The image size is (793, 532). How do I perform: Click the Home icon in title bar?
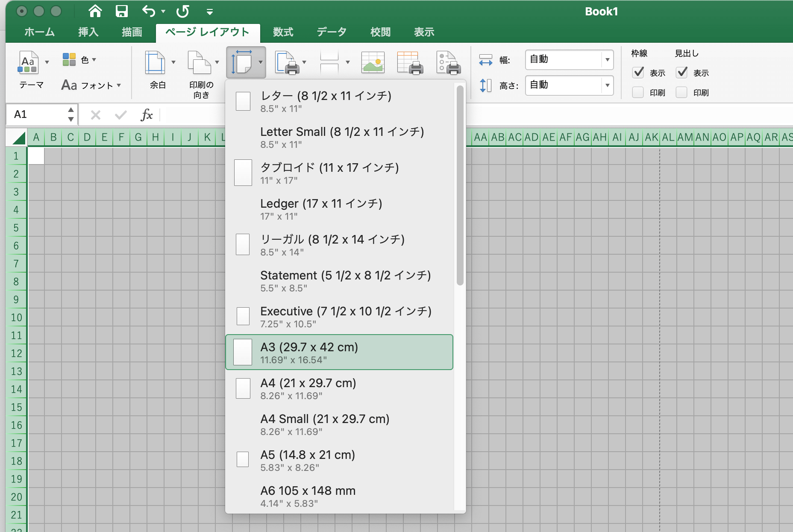[x=95, y=11]
